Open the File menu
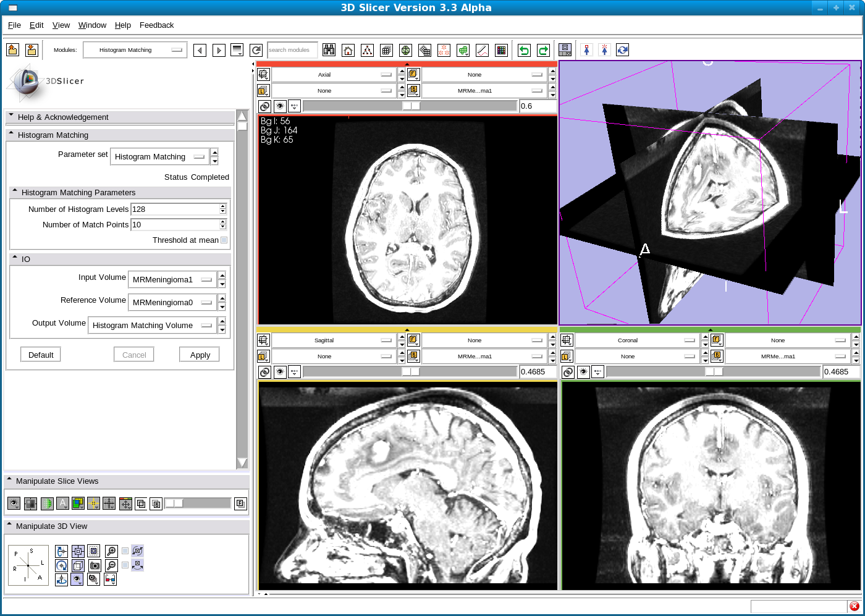This screenshot has height=616, width=865. 14,25
